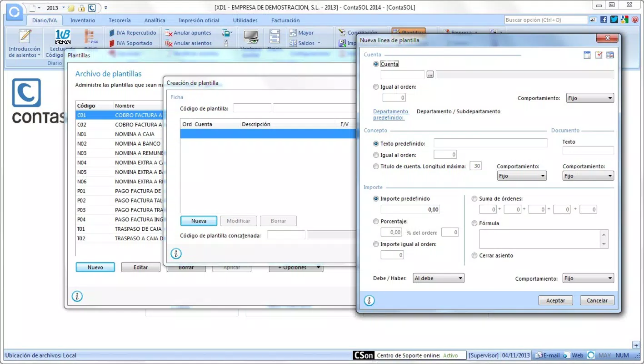Open the ContaSOL application orb menu
644x364 pixels.
14,12
